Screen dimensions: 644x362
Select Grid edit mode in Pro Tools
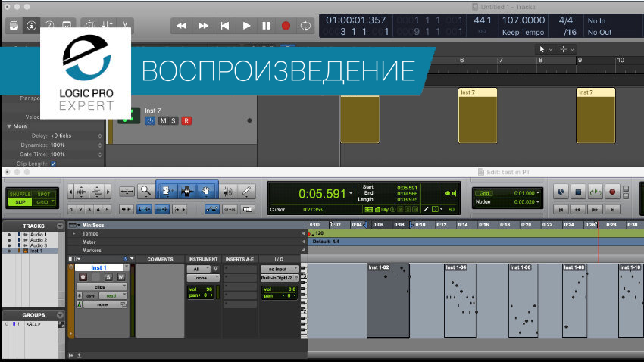[x=42, y=202]
